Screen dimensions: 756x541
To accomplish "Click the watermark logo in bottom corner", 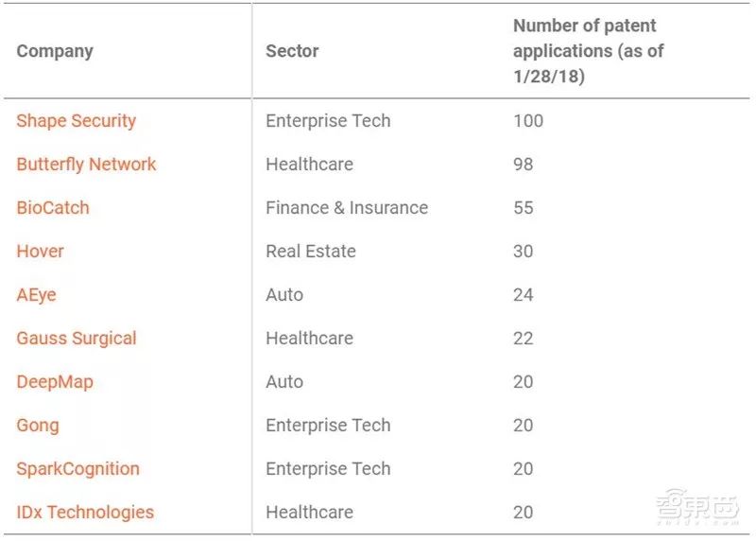I will [697, 511].
